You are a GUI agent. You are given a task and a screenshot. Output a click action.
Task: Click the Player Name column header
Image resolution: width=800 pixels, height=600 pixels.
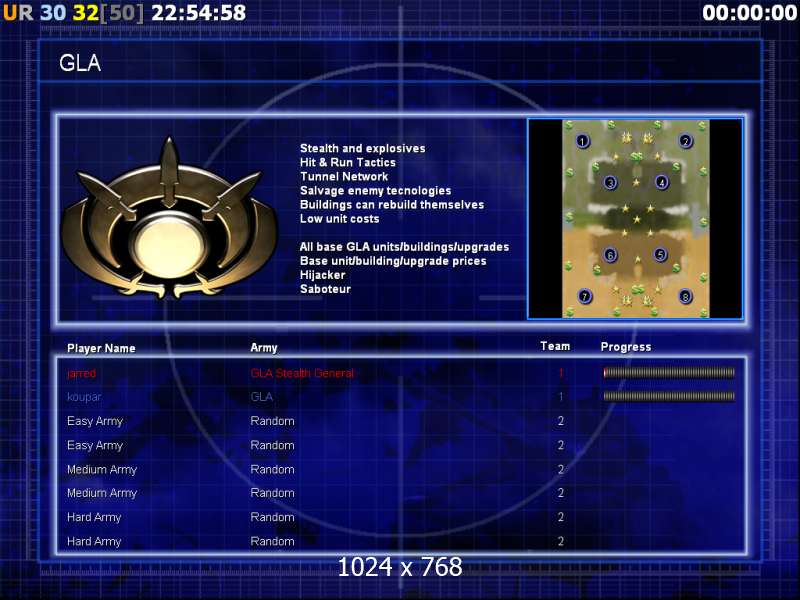tap(101, 349)
